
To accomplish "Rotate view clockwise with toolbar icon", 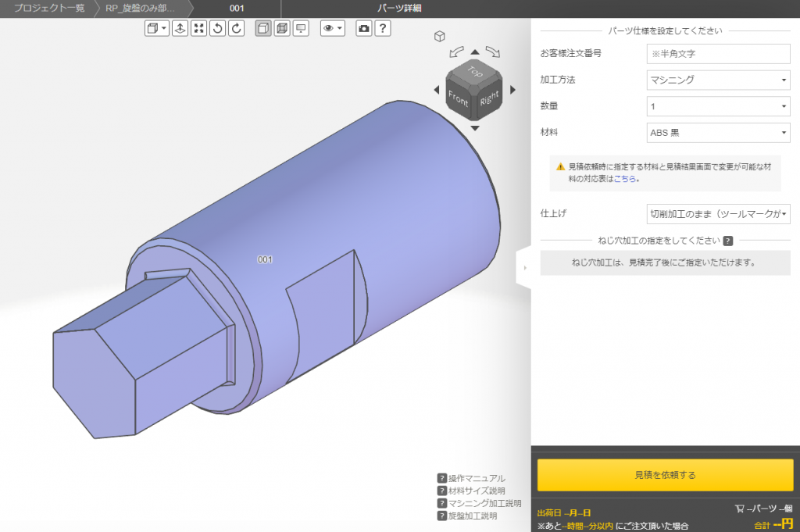I will tap(237, 29).
